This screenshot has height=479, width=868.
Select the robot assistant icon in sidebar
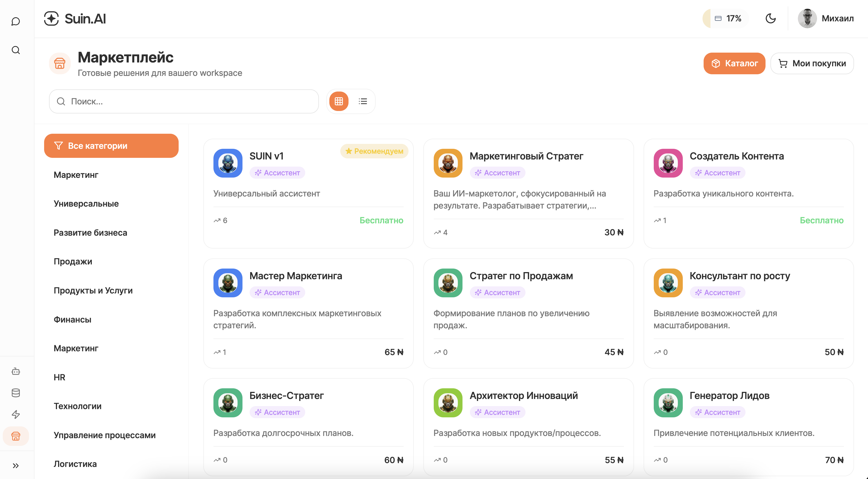point(16,371)
